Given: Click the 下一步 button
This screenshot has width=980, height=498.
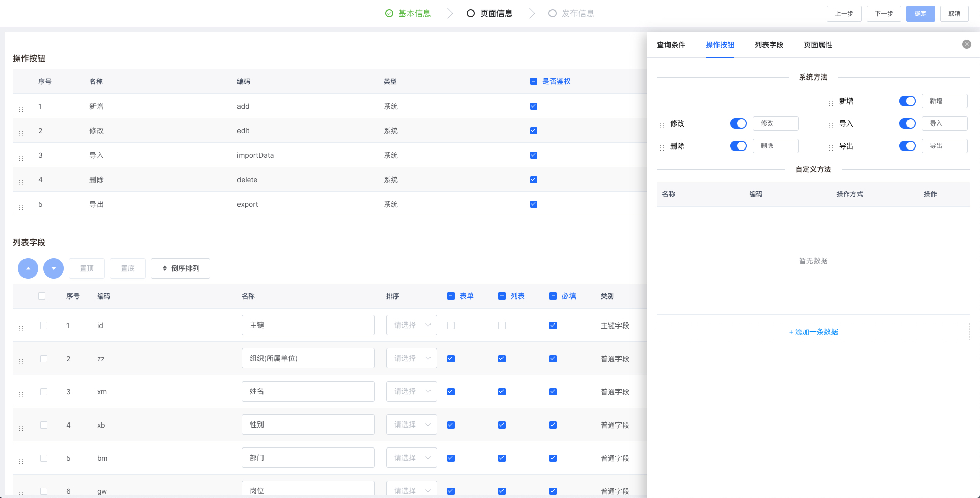Looking at the screenshot, I should [884, 14].
